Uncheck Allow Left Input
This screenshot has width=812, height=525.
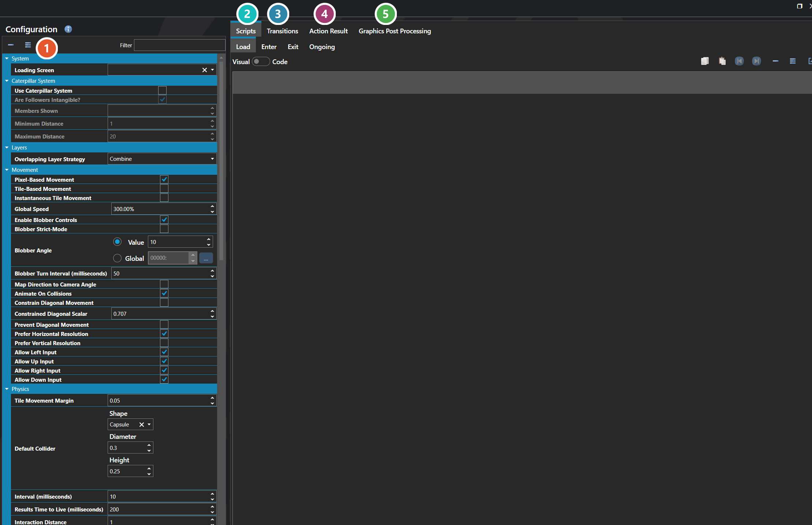[x=164, y=352]
